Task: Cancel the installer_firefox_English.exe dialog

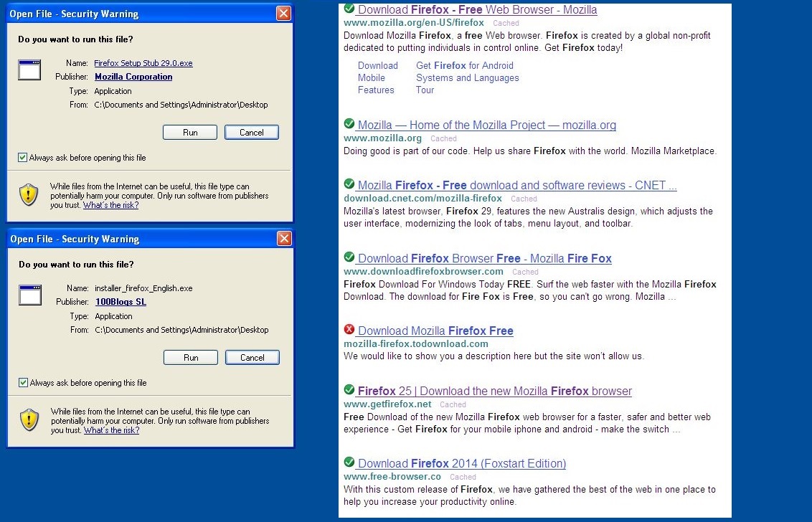Action: coord(252,358)
